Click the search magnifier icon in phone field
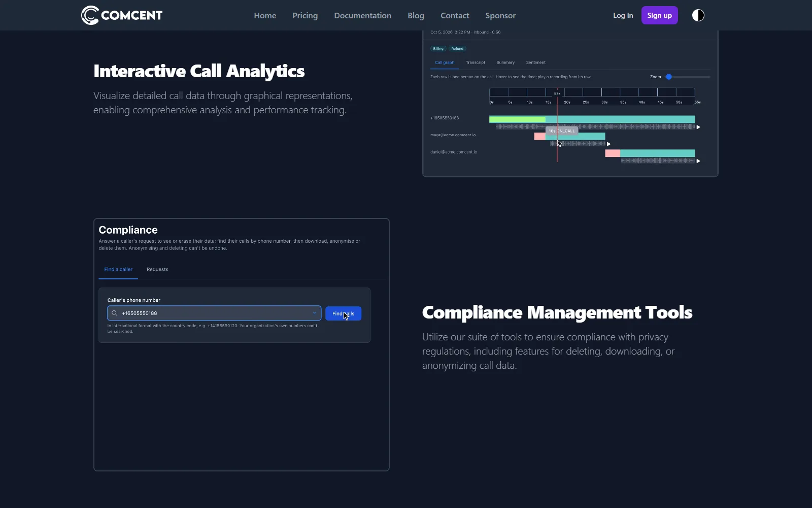 (115, 313)
